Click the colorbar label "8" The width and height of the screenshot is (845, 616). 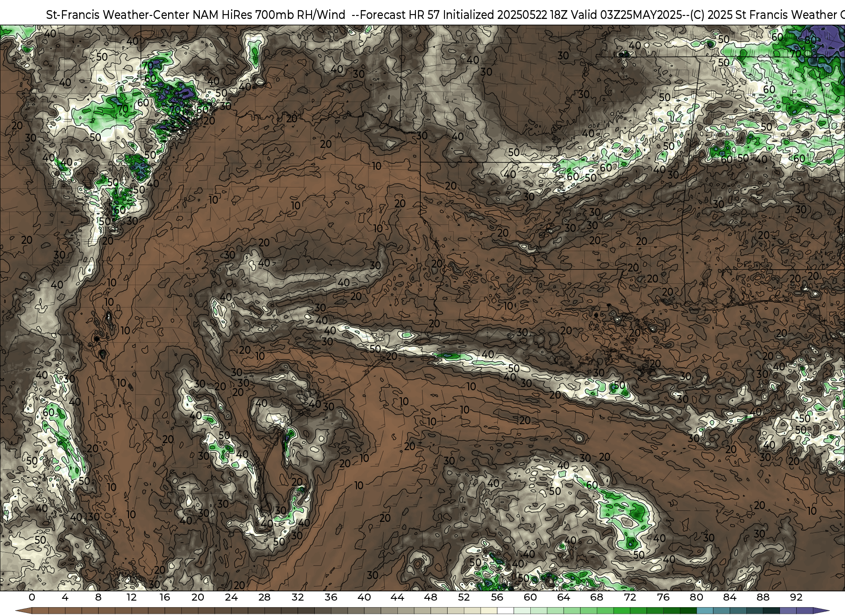tap(98, 597)
